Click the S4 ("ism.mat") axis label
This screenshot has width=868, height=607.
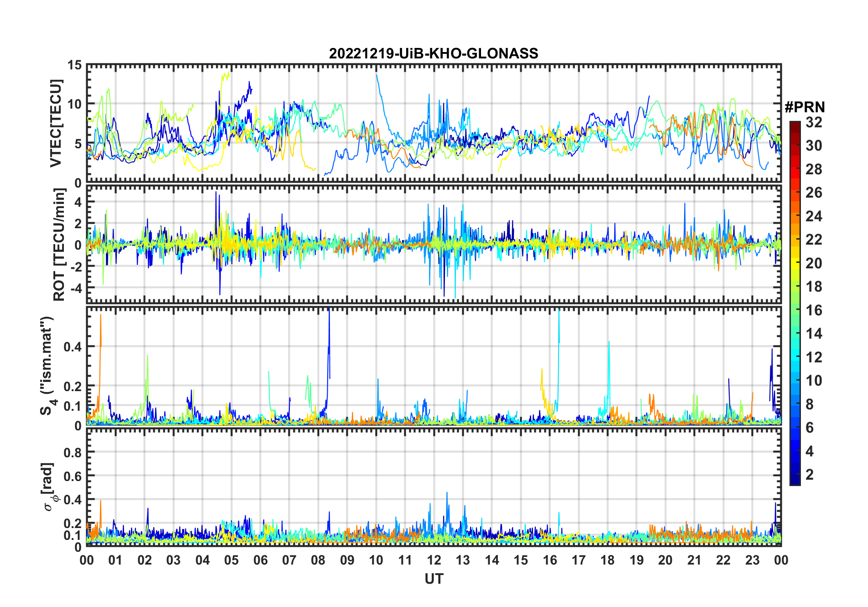[x=47, y=366]
